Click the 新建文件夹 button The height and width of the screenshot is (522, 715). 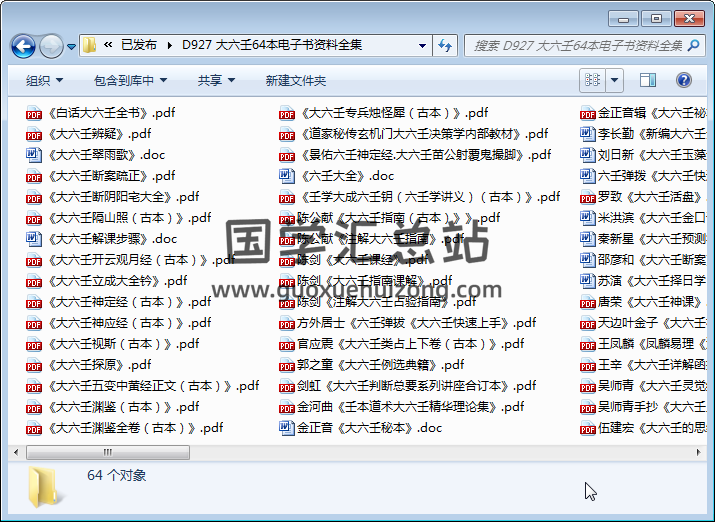tap(296, 80)
